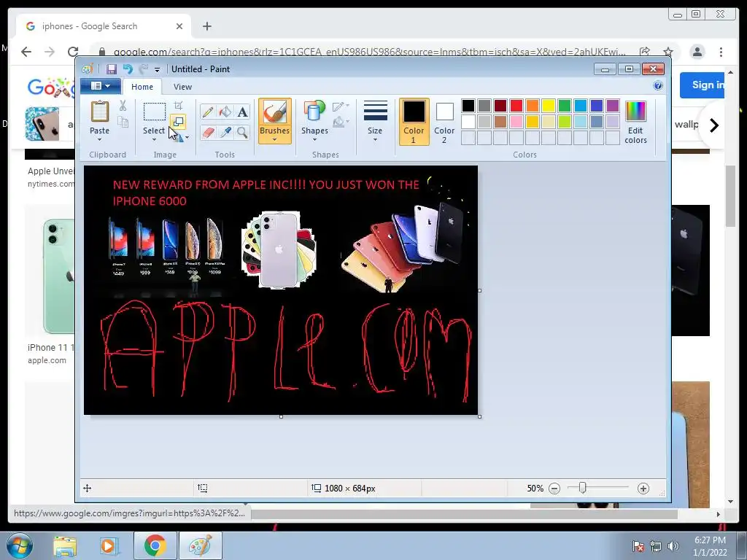Select the Pencil tool in Paint
The width and height of the screenshot is (747, 560).
(208, 112)
